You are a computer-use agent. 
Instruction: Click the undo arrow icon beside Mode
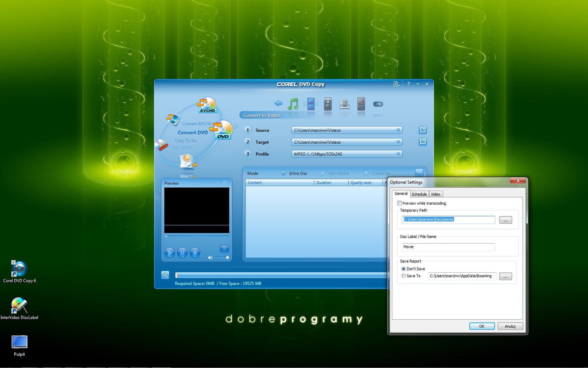pyautogui.click(x=419, y=172)
